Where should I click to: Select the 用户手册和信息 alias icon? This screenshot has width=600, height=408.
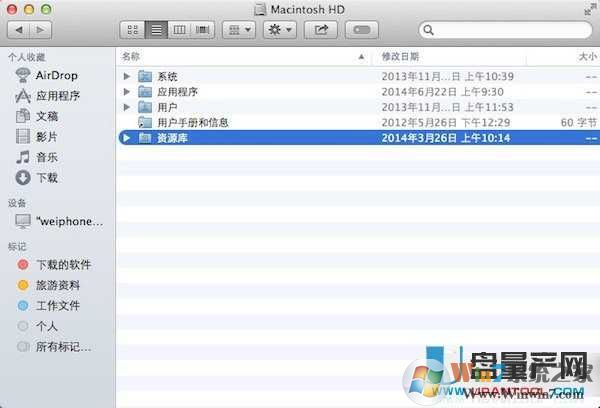click(x=145, y=122)
